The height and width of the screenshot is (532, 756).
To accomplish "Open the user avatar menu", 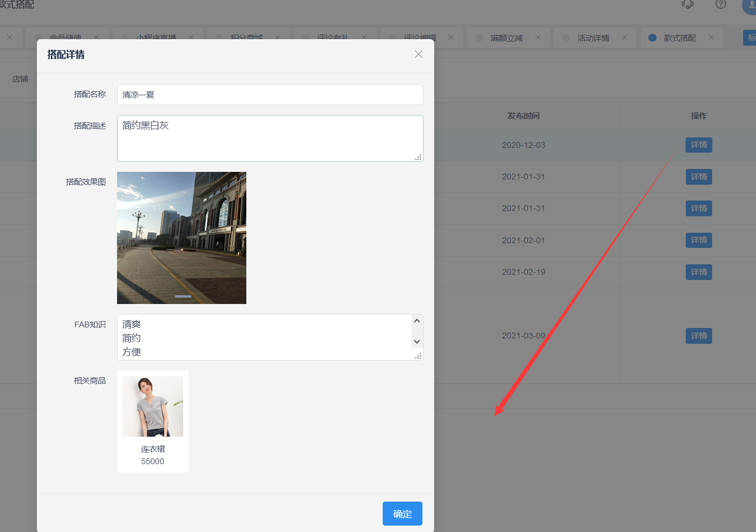I will coord(749,6).
